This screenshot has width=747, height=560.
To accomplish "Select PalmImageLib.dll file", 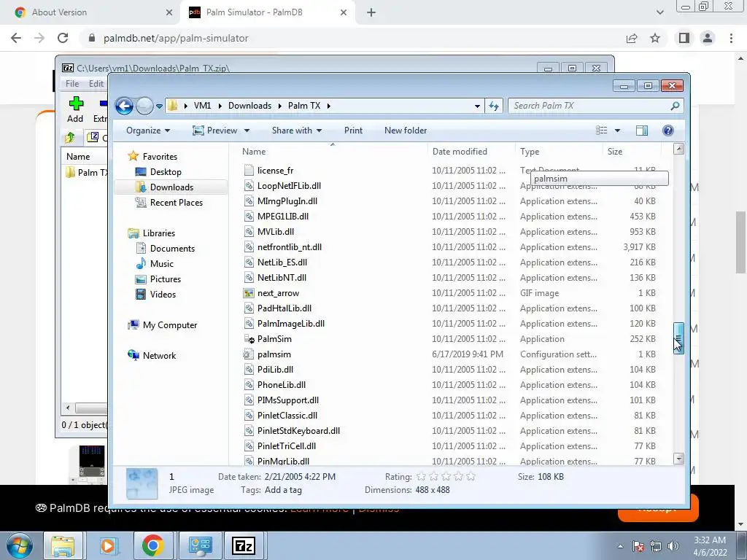I will tap(290, 324).
